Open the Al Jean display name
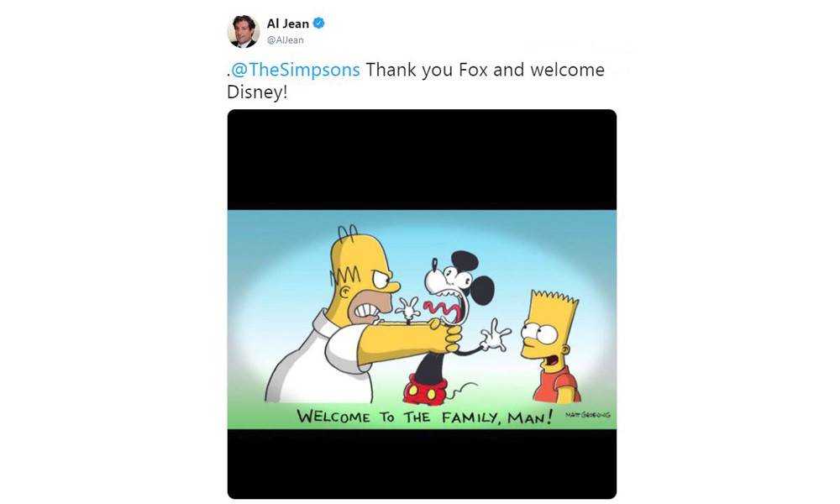Image resolution: width=840 pixels, height=504 pixels. tap(287, 24)
